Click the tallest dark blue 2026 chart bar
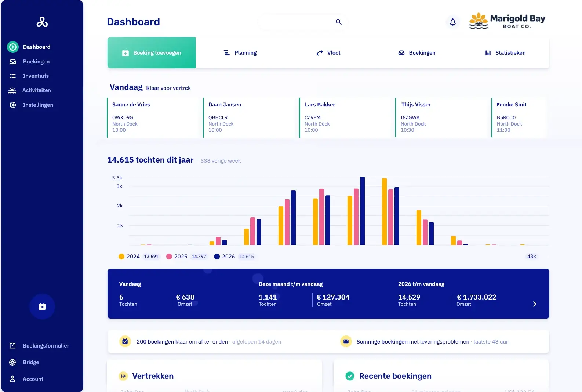The image size is (582, 392). [362, 211]
